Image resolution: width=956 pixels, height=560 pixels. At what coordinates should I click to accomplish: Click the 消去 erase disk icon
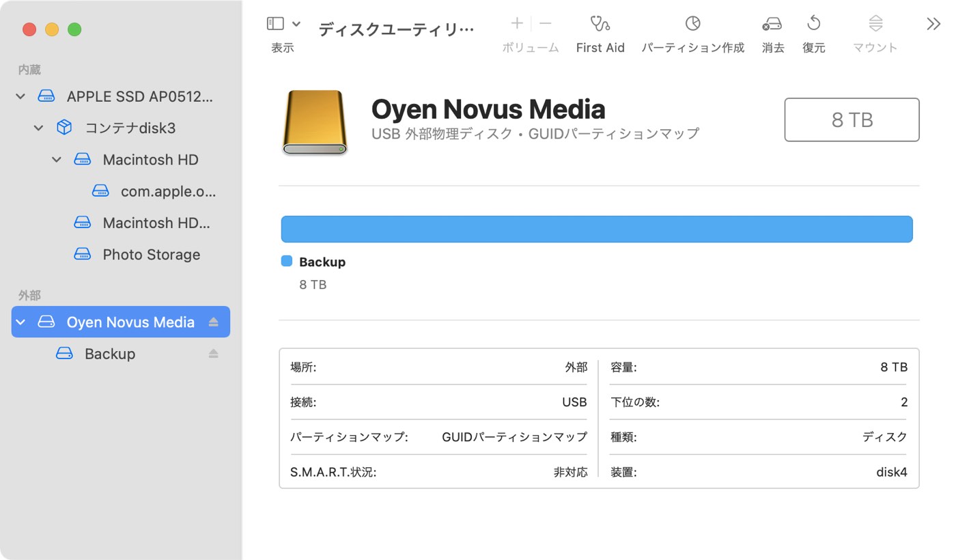point(772,24)
